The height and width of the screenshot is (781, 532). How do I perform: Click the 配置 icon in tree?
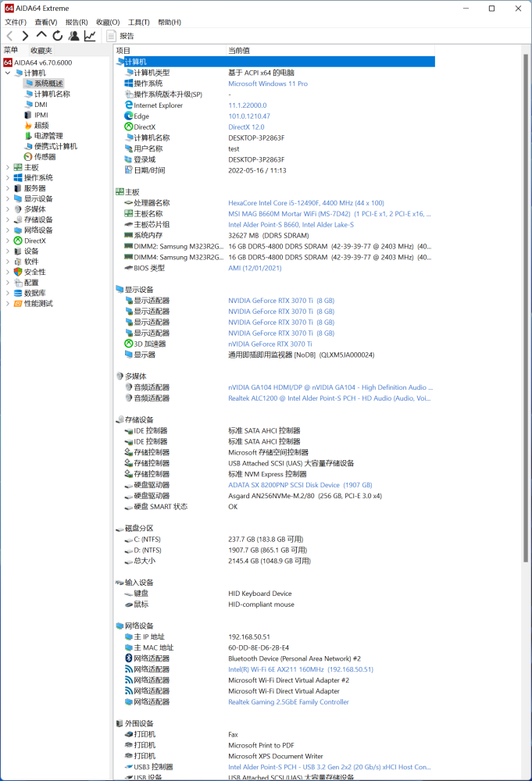point(18,283)
